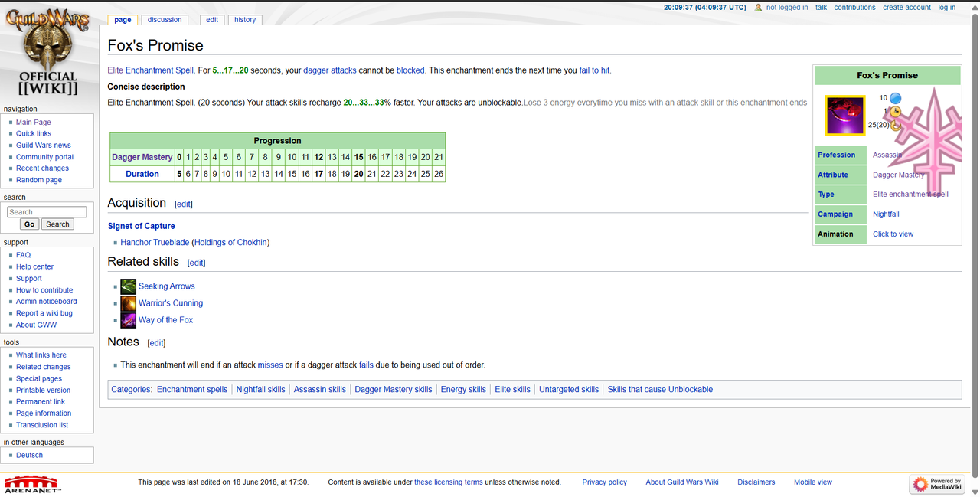Image resolution: width=980 pixels, height=497 pixels.
Task: Click the Warrior's Cunning skill icon
Action: pos(128,303)
